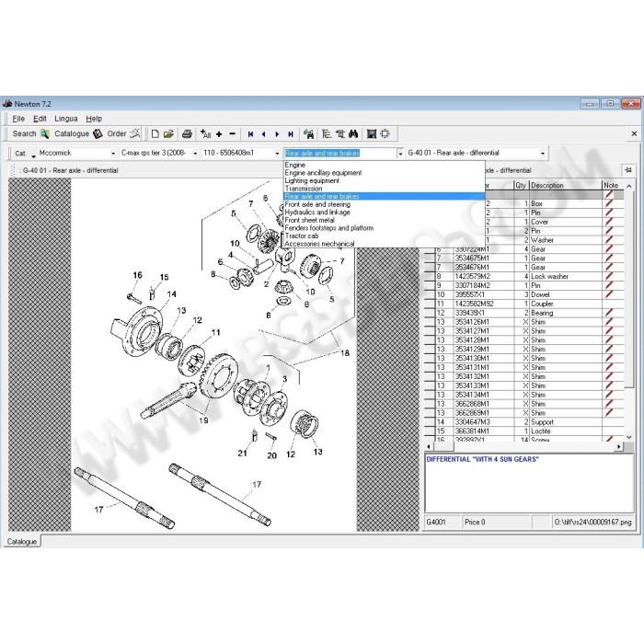Click the pin icon on the parts list header
This screenshot has height=644, width=644.
pyautogui.click(x=628, y=169)
